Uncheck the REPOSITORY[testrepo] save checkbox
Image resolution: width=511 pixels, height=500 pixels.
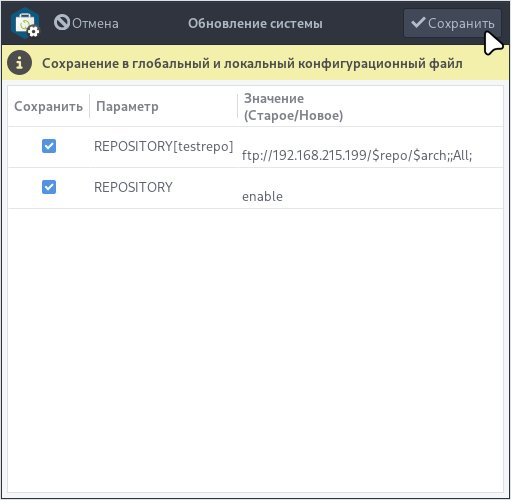pyautogui.click(x=49, y=146)
